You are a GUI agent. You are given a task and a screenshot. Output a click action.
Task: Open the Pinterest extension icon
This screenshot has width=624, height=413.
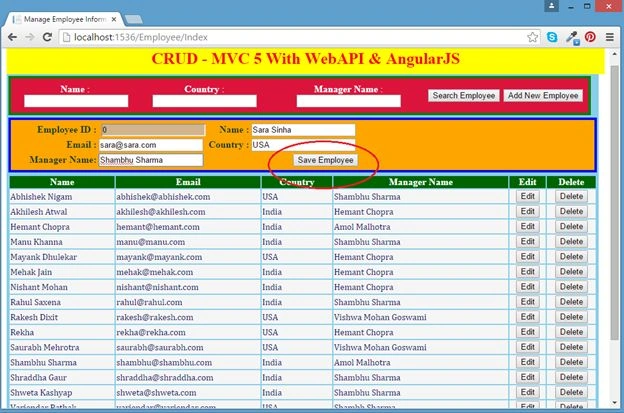click(590, 37)
